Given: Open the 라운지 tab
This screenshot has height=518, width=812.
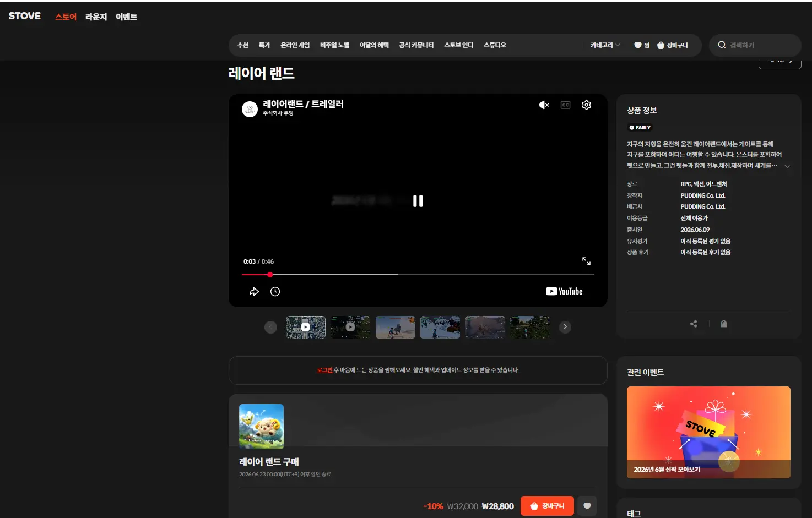Looking at the screenshot, I should point(96,17).
